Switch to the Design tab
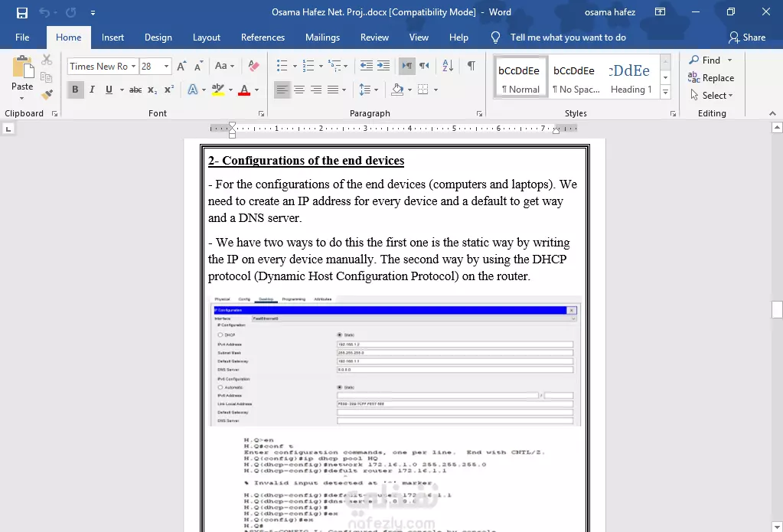The height and width of the screenshot is (532, 783). [x=158, y=38]
